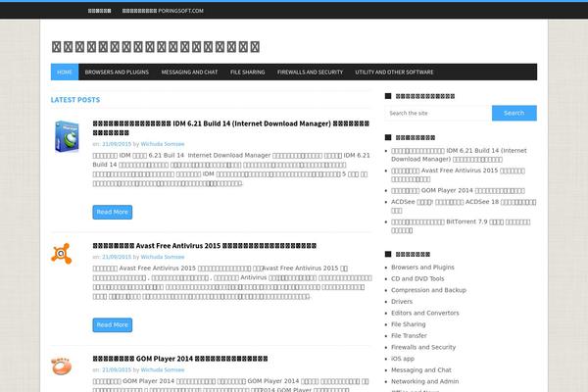This screenshot has width=588, height=392.
Task: Open Editors and Convertors category
Action: (x=425, y=313)
